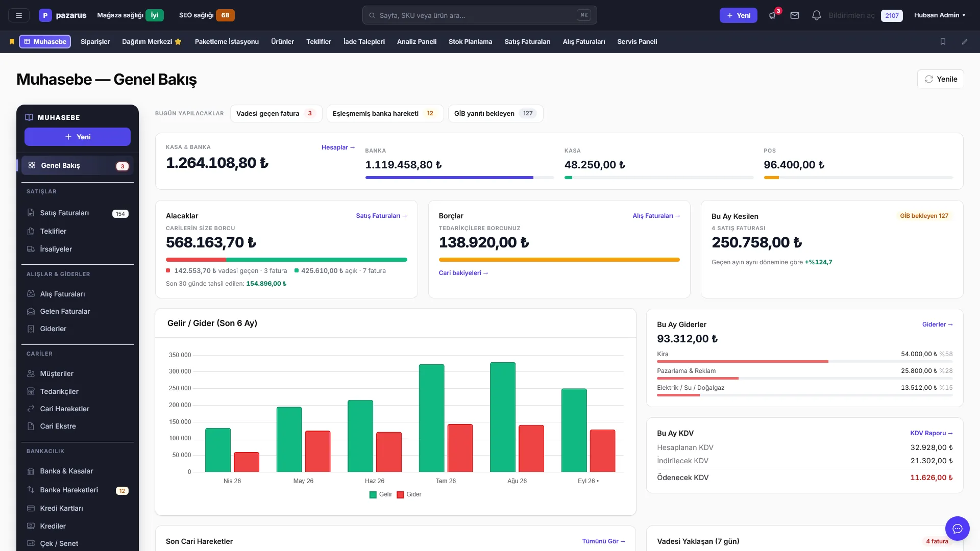This screenshot has width=980, height=551.
Task: Toggle Gider series in chart legend
Action: (409, 494)
